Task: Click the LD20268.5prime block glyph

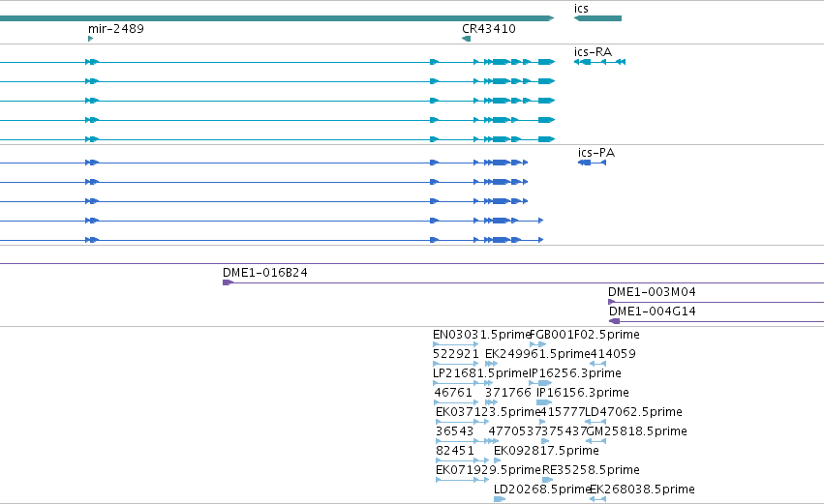Action: [500, 499]
